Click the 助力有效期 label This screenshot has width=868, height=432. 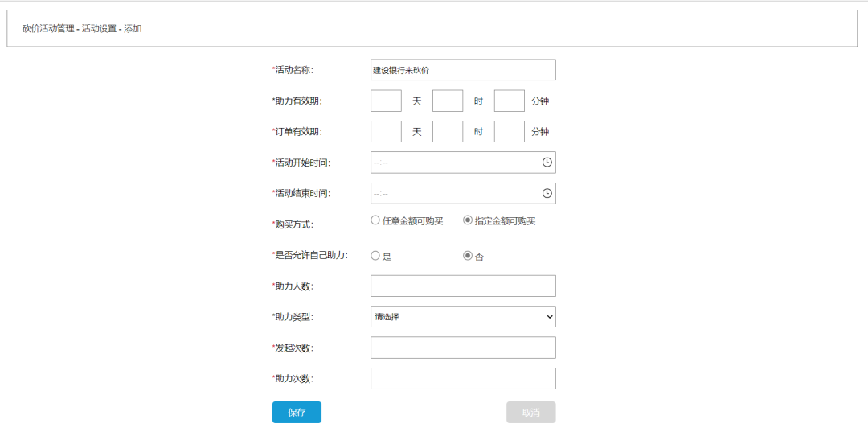(x=297, y=101)
